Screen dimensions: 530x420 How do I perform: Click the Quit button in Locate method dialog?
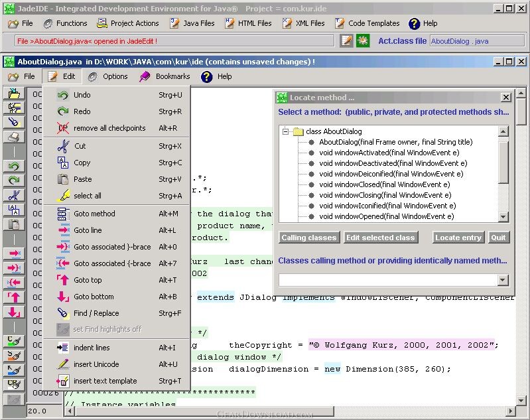click(x=499, y=238)
